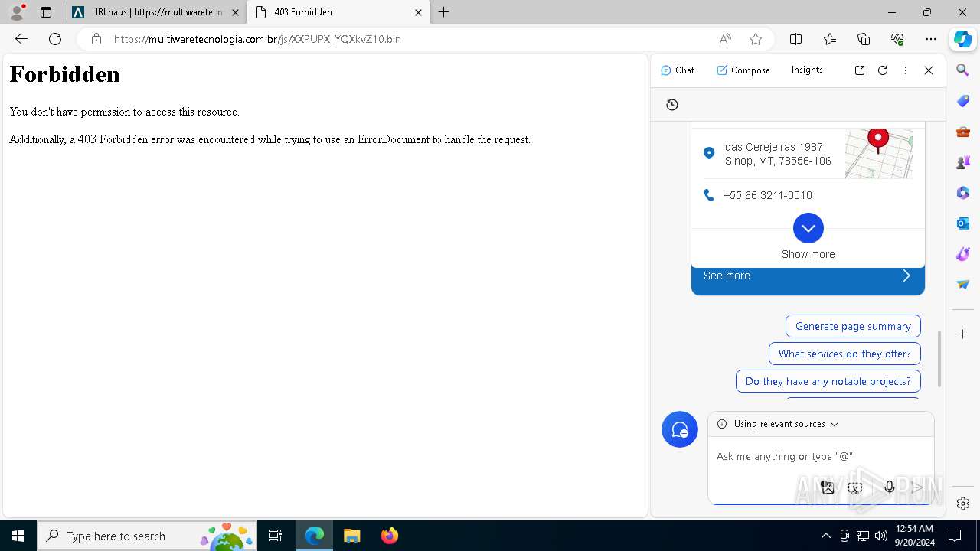
Task: Launch Firefox from taskbar
Action: (x=390, y=536)
